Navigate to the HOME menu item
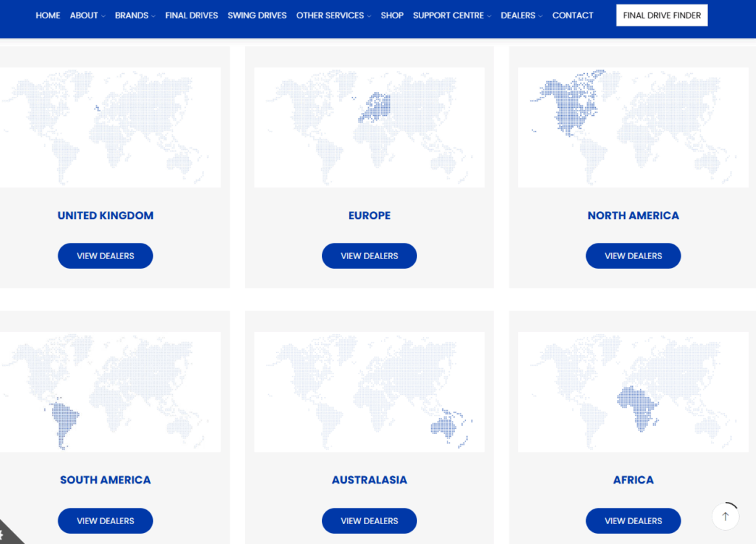Screen dimensions: 756x544 (48, 15)
